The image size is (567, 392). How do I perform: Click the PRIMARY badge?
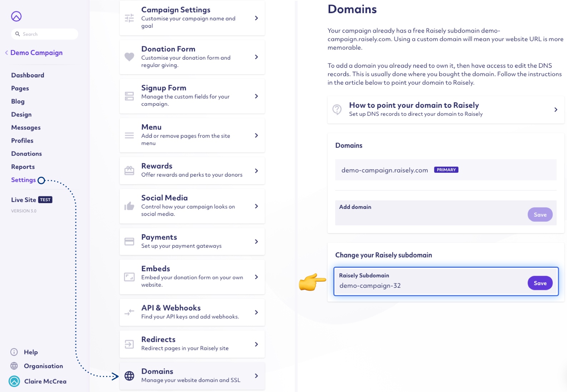(446, 170)
